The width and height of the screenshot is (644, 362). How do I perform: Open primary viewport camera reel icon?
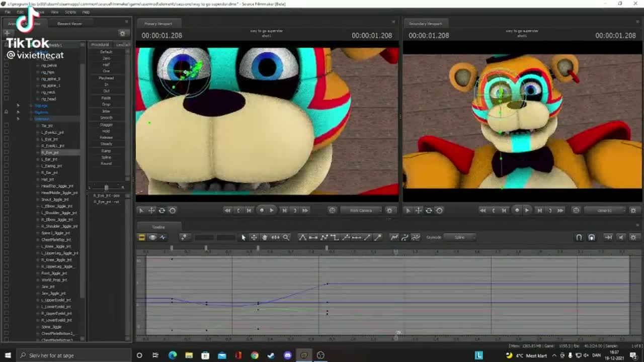(332, 211)
